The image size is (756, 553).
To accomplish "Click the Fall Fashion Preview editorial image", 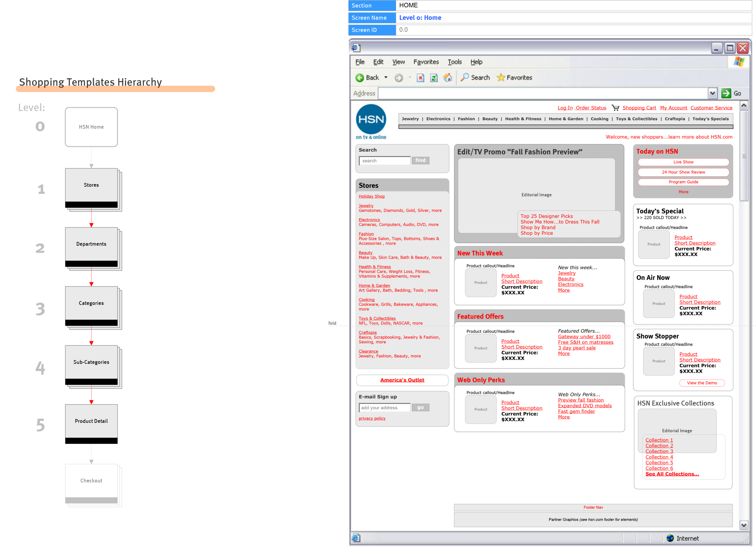I will click(536, 195).
